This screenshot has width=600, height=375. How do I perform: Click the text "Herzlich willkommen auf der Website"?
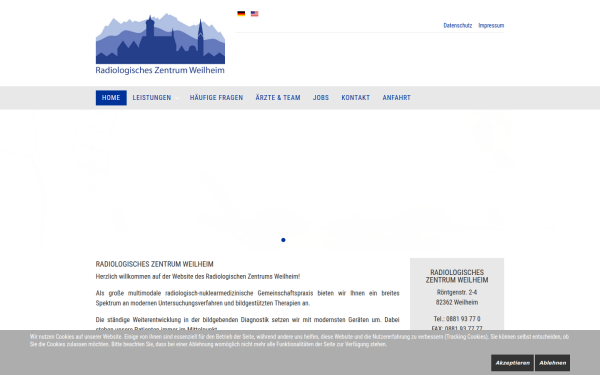pos(145,276)
